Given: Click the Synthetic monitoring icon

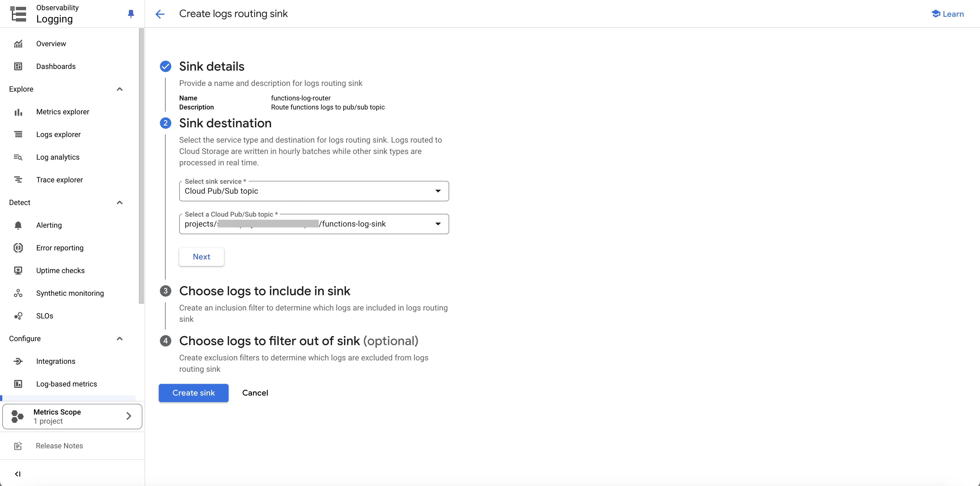Looking at the screenshot, I should pyautogui.click(x=18, y=293).
